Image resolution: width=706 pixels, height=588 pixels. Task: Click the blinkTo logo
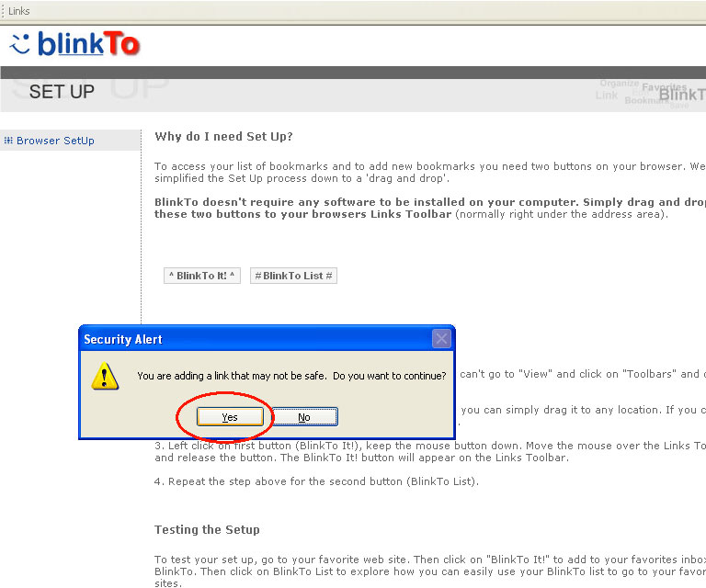[74, 44]
